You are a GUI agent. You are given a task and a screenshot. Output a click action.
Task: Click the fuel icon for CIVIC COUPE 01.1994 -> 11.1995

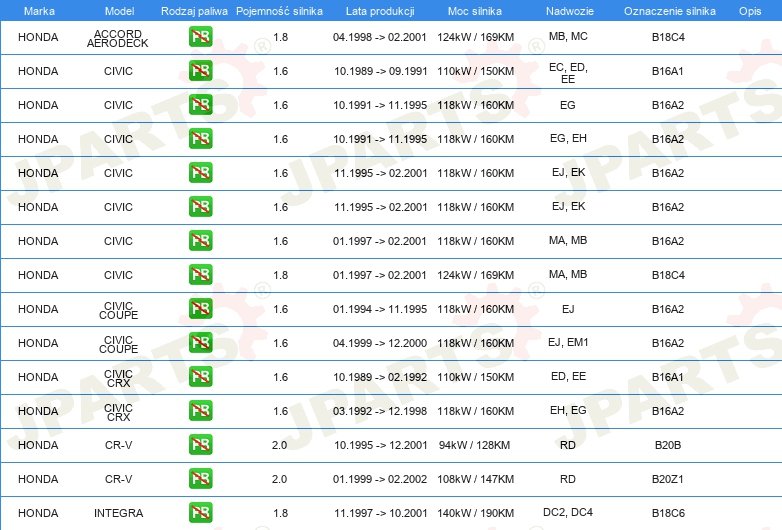pyautogui.click(x=200, y=309)
